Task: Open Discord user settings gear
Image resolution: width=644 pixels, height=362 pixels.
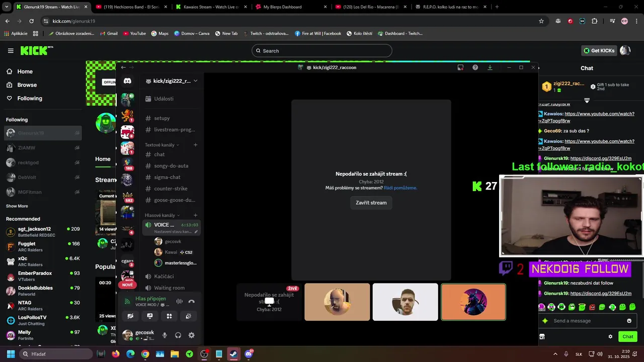Action: point(191,335)
